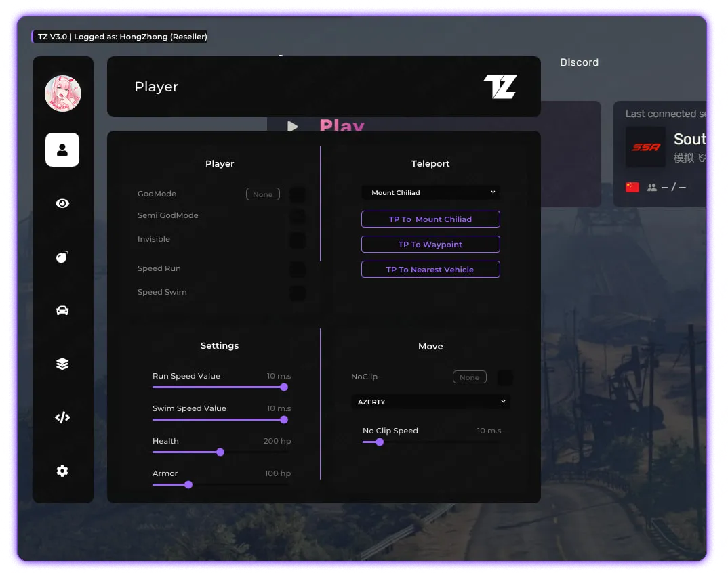Open the code brackets sidebar icon

(x=62, y=417)
